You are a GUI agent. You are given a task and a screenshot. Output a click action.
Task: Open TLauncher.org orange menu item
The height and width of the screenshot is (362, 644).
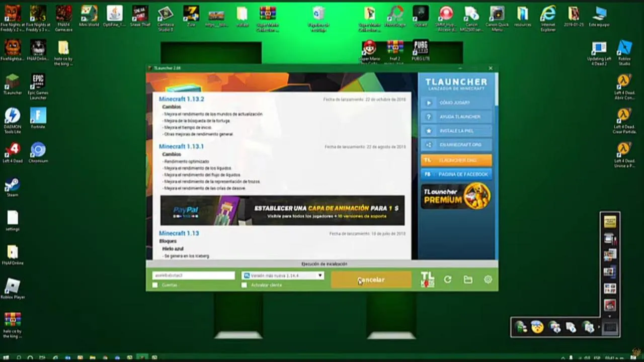456,160
